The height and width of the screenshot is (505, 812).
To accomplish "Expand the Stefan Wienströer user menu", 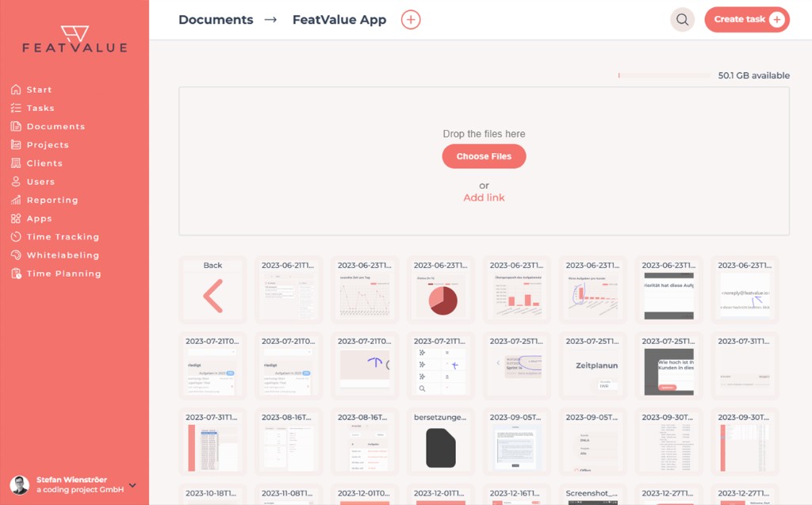I will point(132,485).
